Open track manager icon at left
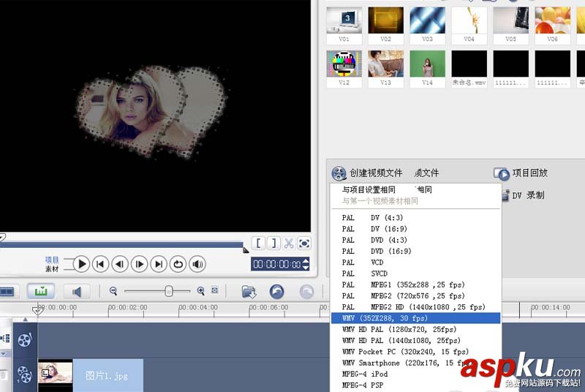This screenshot has height=392, width=585. 5,339
